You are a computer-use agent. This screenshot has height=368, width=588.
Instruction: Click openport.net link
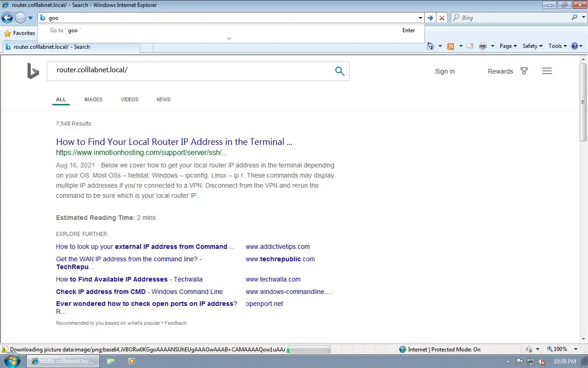(x=264, y=304)
